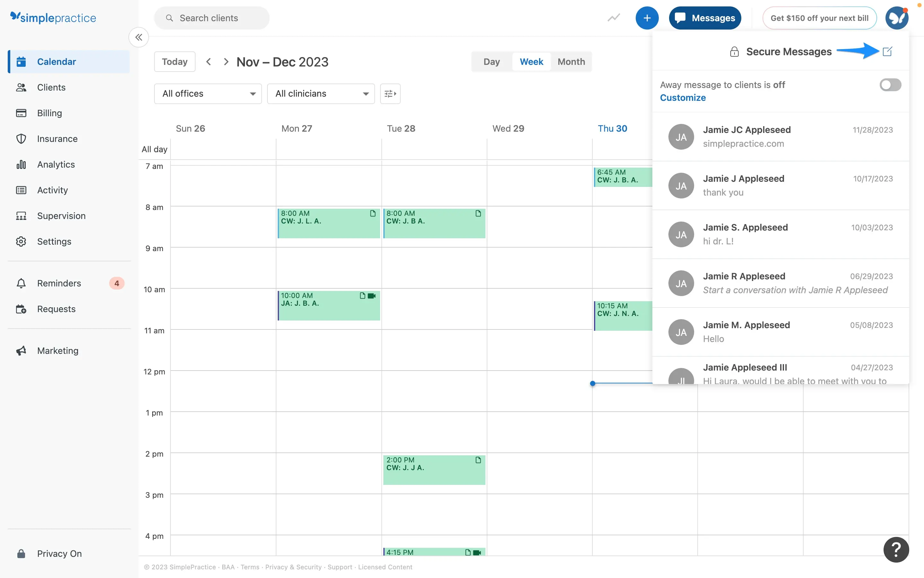
Task: Open the All offices dropdown
Action: click(208, 93)
